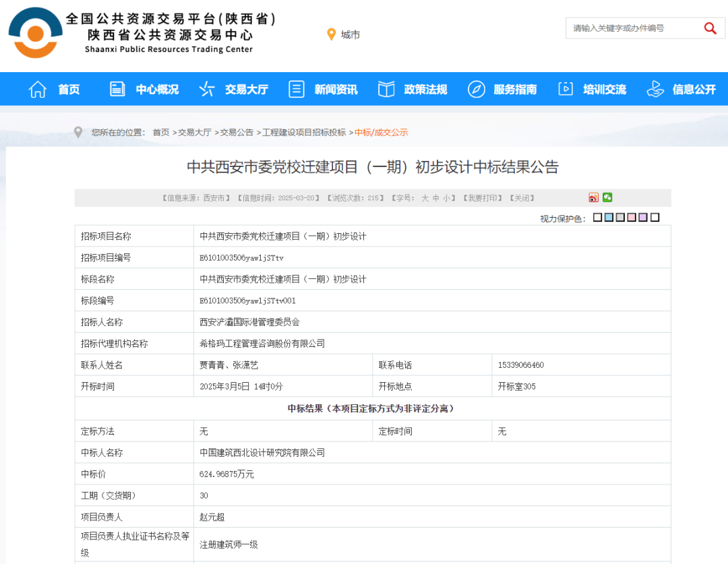The height and width of the screenshot is (564, 728).
Task: Click the 项目负责人执业证书名称及等级 label cell
Action: (x=134, y=544)
